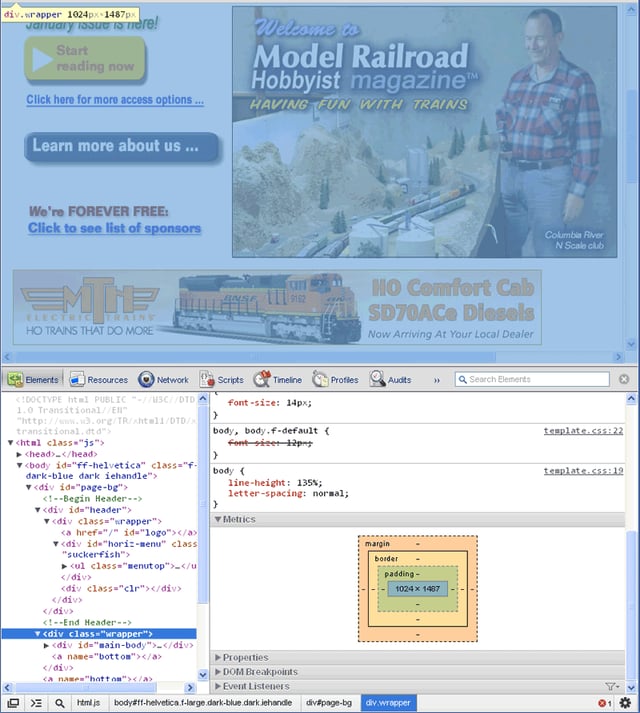Select the div#page-bg breadcrumb

click(328, 703)
